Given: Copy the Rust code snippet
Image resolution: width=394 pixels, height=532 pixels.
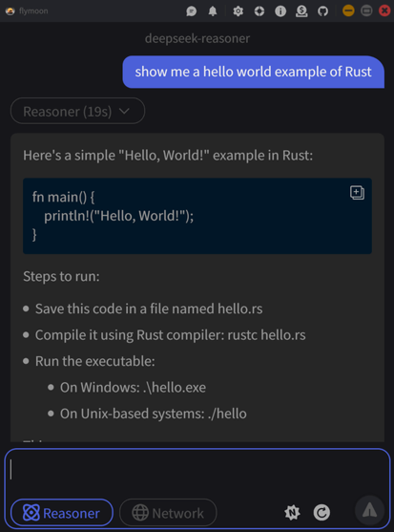Looking at the screenshot, I should point(357,193).
